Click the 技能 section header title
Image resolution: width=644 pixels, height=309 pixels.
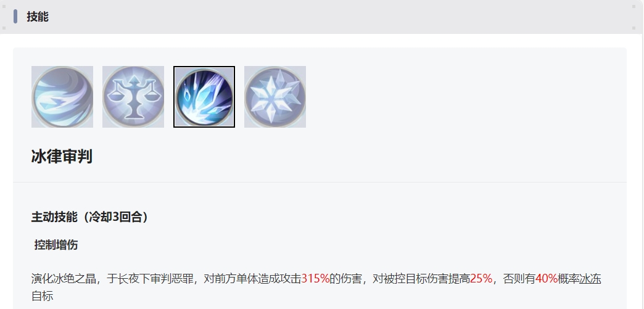[38, 17]
